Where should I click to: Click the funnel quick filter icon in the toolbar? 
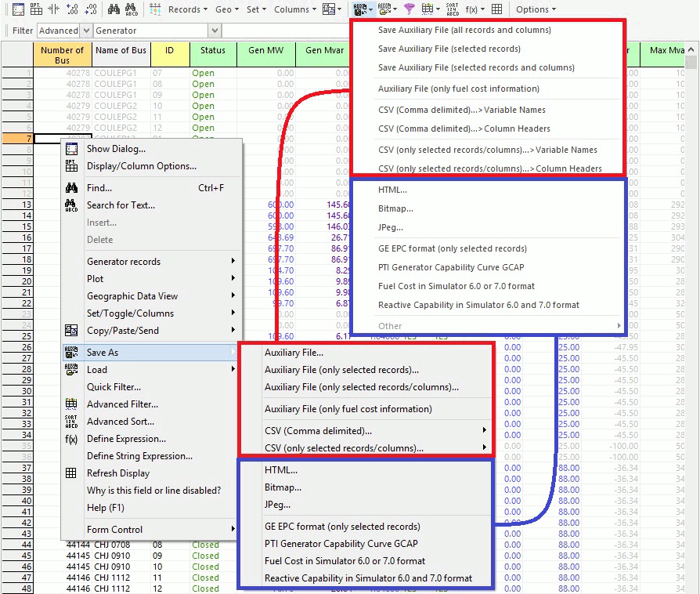coord(408,9)
